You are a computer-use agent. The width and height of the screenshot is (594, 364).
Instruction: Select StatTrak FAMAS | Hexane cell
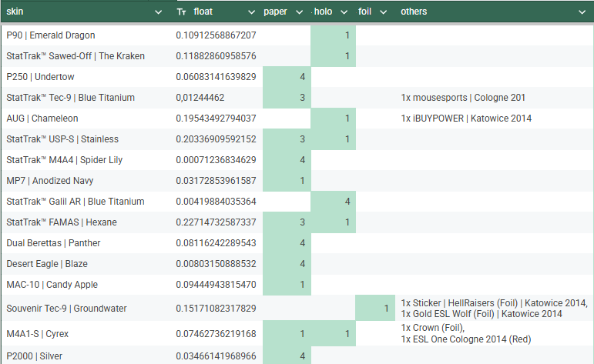click(87, 222)
